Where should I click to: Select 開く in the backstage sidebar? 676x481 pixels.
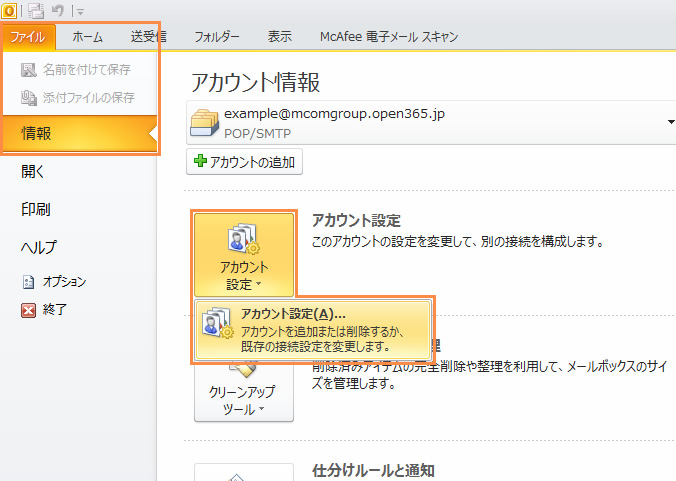pos(33,172)
